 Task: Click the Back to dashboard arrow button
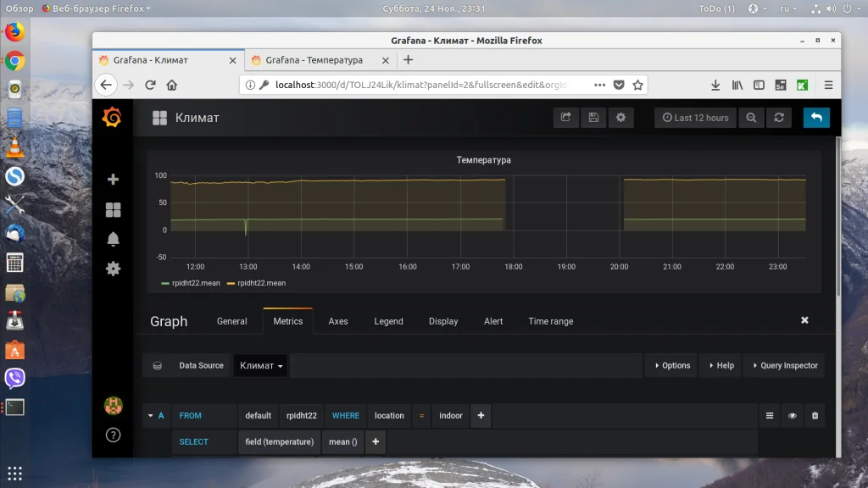click(x=816, y=118)
